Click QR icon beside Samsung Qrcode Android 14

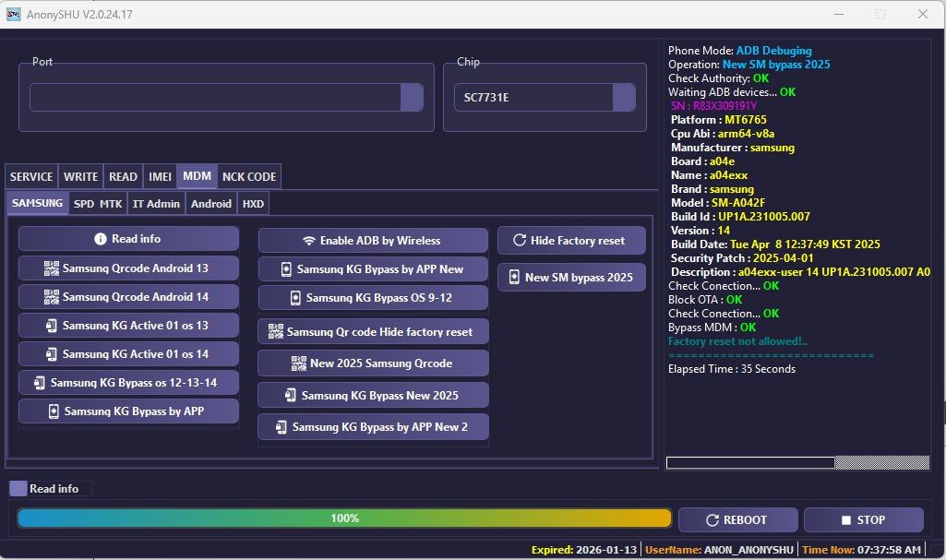click(x=52, y=296)
